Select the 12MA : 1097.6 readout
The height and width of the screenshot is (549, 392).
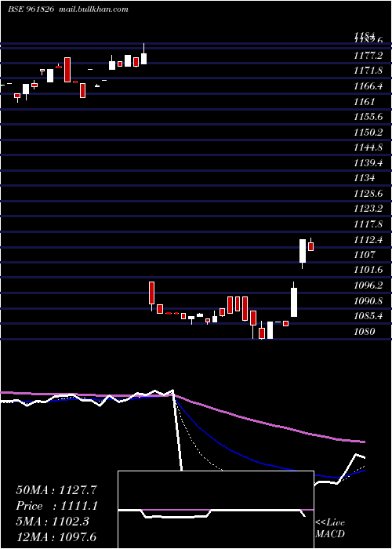tap(56, 536)
